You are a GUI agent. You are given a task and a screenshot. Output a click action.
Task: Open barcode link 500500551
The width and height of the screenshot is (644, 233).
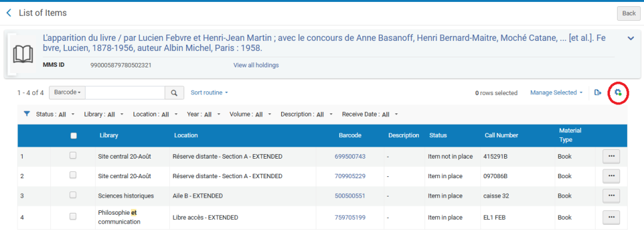(350, 196)
